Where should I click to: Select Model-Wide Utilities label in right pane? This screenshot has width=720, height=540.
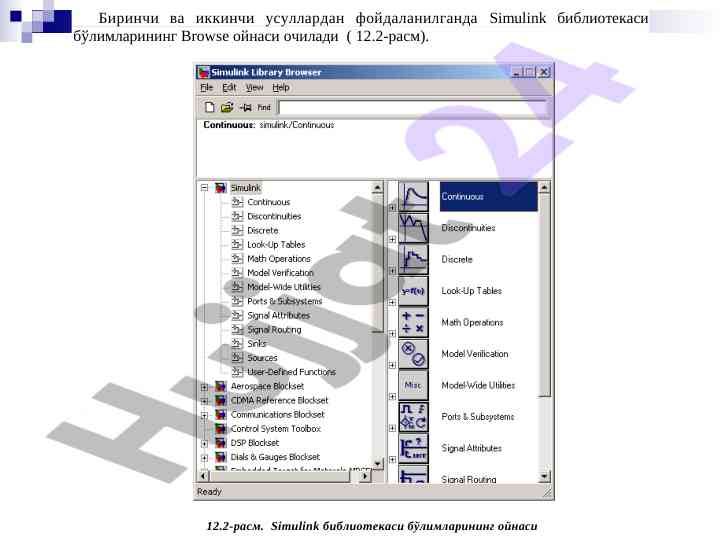[478, 385]
